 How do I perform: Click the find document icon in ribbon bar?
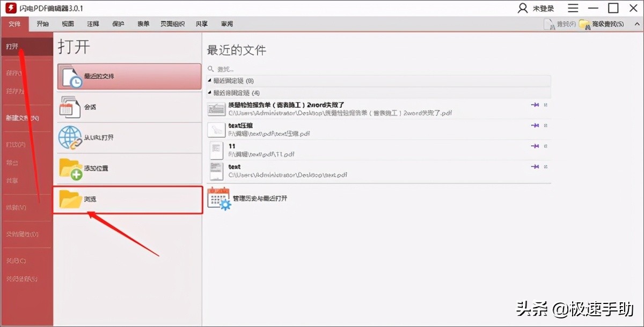coord(549,24)
